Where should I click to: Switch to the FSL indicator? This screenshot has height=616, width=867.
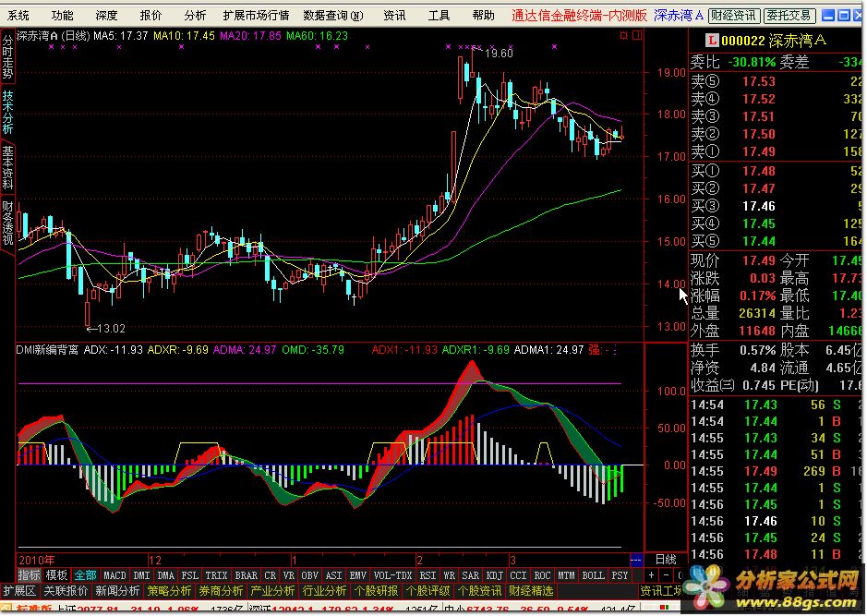coord(189,575)
